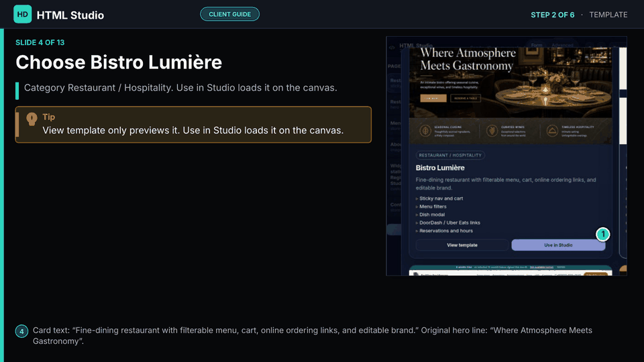
Task: Click the footnote number 4 circle icon
Action: point(21,331)
